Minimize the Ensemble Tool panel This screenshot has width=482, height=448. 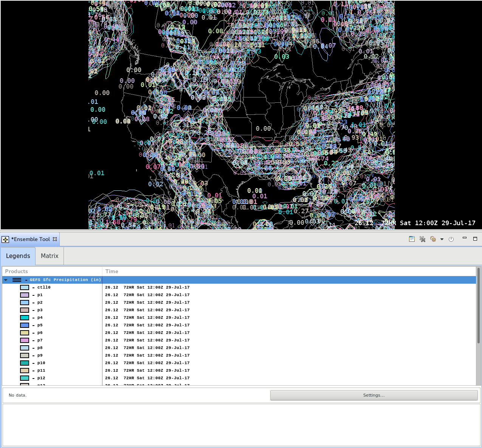coord(465,238)
